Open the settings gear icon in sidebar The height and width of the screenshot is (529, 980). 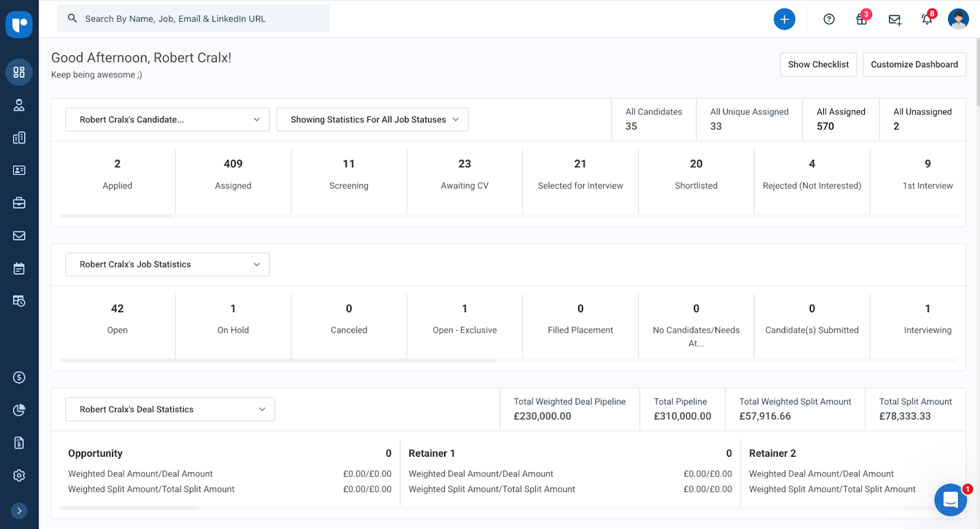point(19,475)
